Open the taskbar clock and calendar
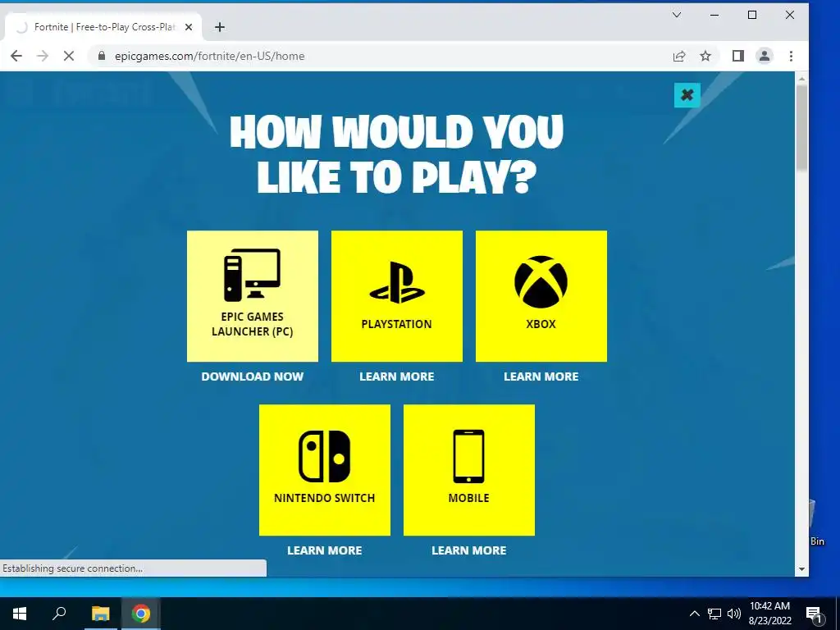 point(769,614)
